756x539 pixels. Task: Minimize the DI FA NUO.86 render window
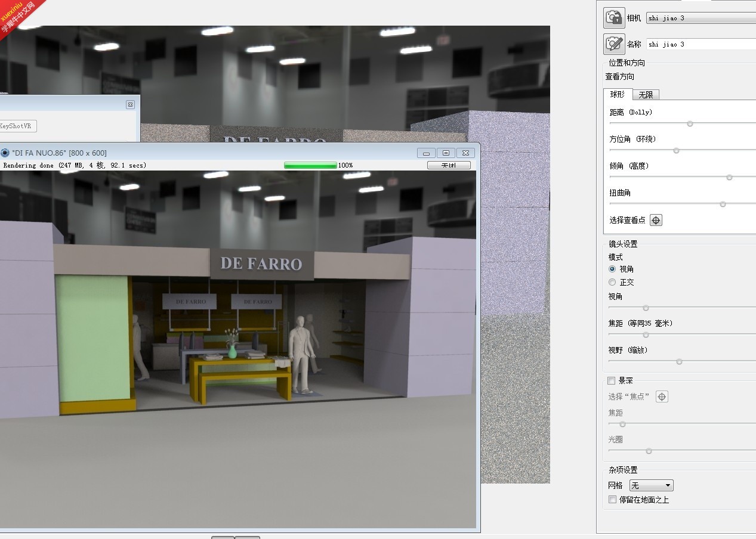[x=426, y=153]
